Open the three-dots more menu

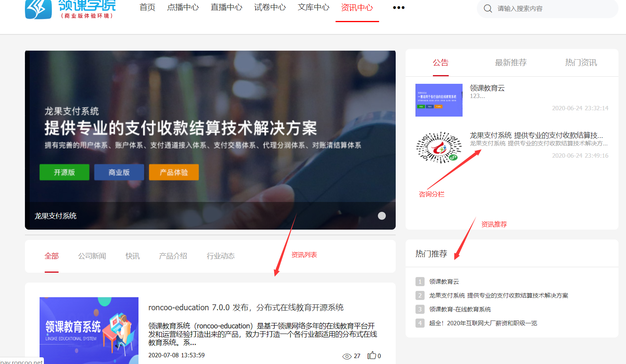point(398,8)
